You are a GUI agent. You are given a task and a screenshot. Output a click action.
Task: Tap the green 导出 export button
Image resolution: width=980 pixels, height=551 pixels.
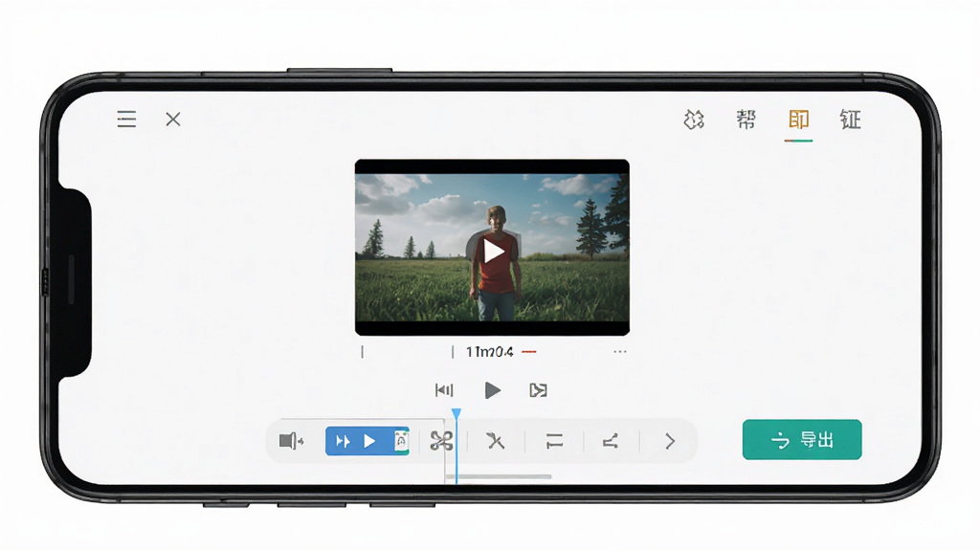[x=802, y=440]
